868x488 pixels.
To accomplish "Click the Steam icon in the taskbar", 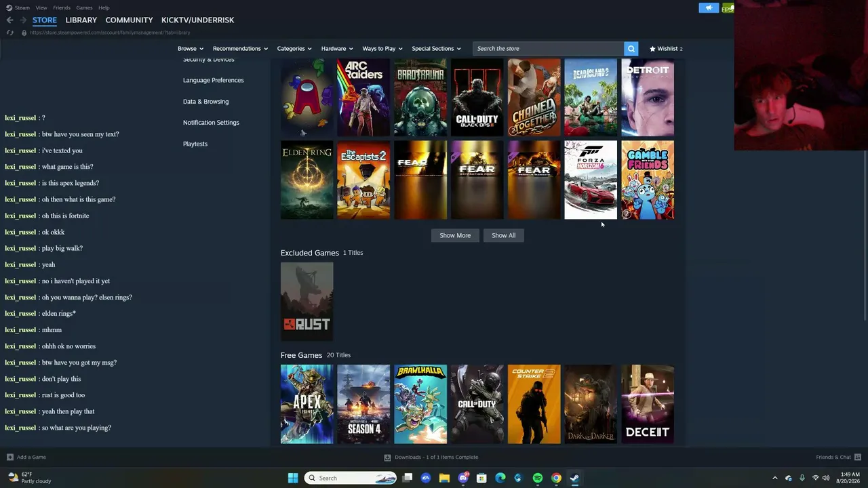I will click(574, 478).
